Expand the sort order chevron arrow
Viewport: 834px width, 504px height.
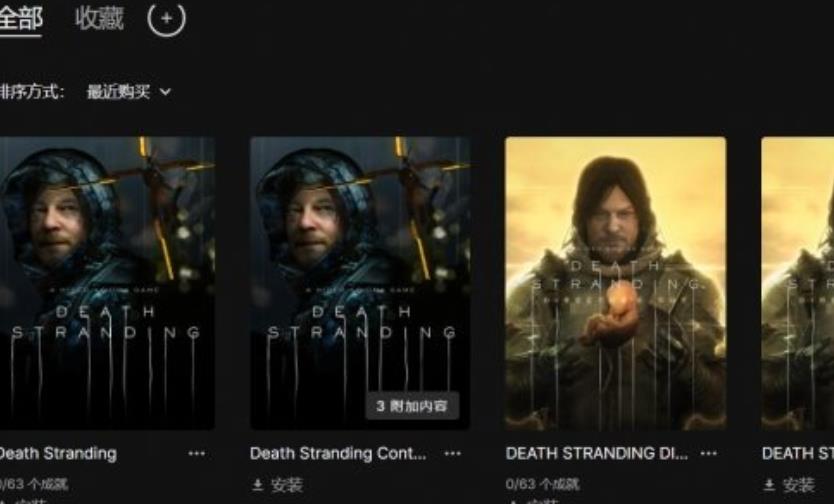pos(165,92)
